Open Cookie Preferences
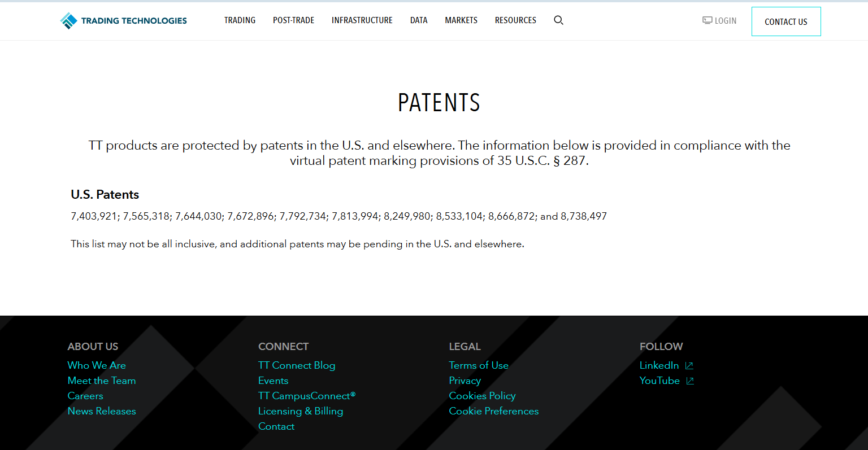Screen dimensions: 868x450 (493, 411)
